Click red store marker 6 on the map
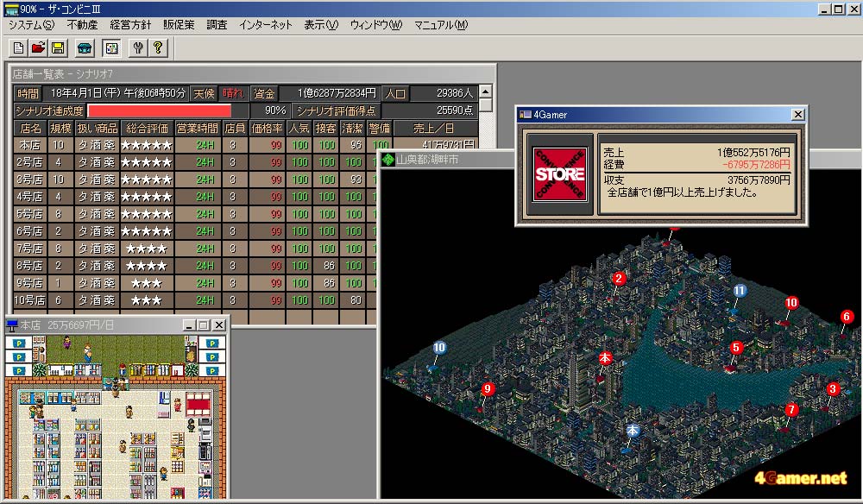 pyautogui.click(x=847, y=317)
